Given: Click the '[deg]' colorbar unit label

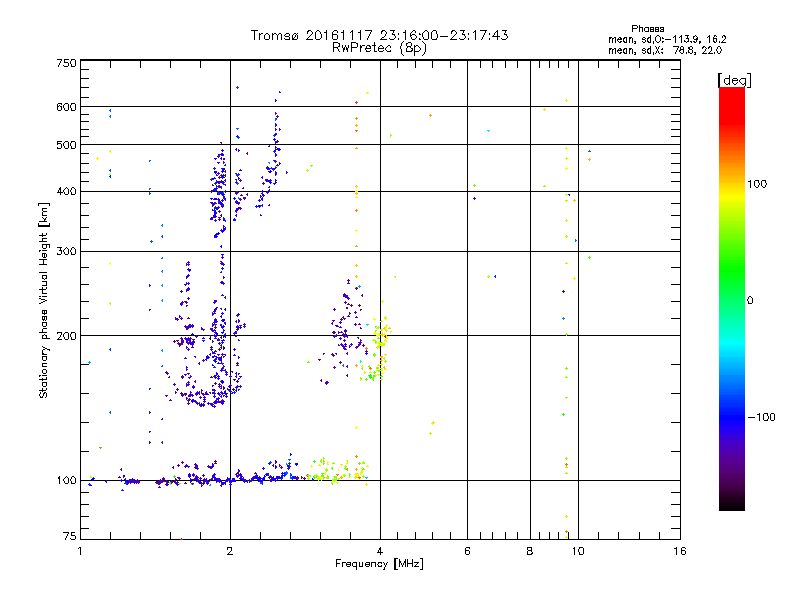Looking at the screenshot, I should (x=734, y=80).
